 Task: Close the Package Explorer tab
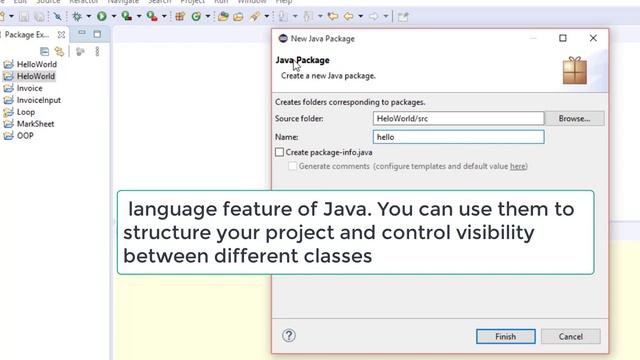coord(61,35)
